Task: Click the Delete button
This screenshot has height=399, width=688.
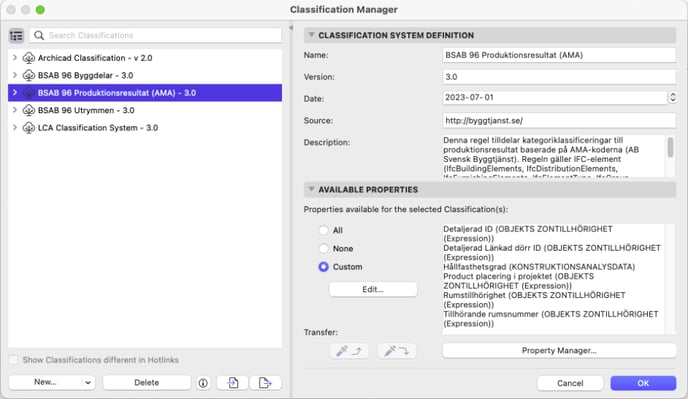Action: [147, 382]
